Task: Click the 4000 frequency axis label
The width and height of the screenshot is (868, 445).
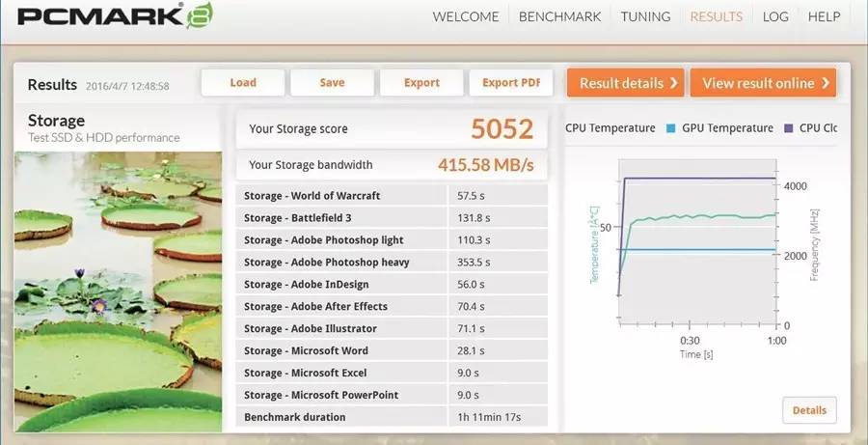Action: 796,185
